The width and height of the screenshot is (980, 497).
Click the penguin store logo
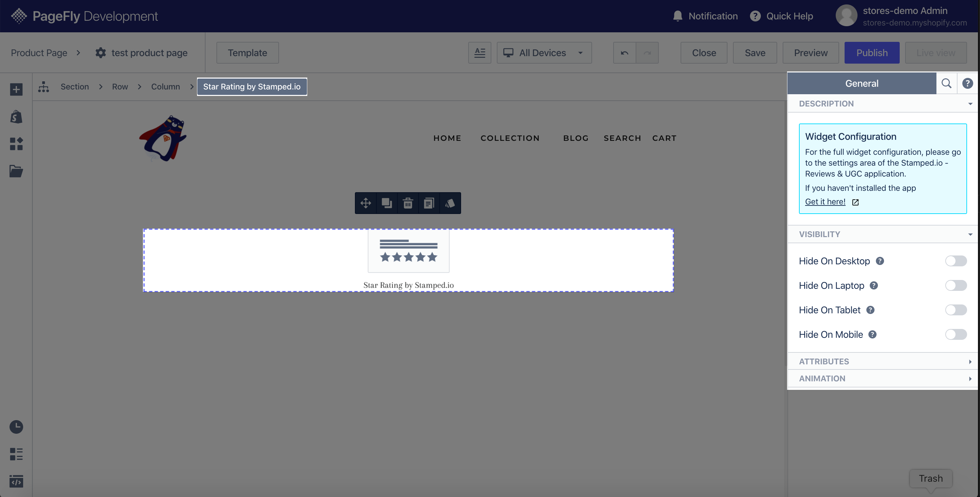click(164, 138)
